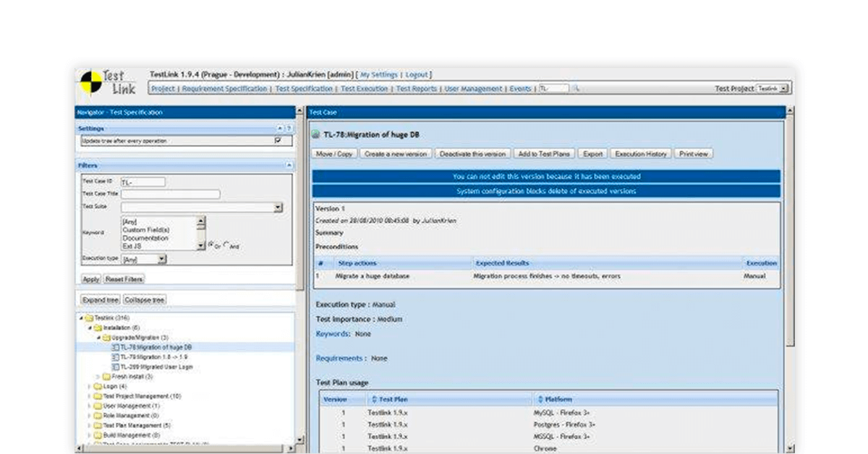Viewport: 868px width, 454px height.
Task: Click the My Settings link
Action: click(x=379, y=74)
